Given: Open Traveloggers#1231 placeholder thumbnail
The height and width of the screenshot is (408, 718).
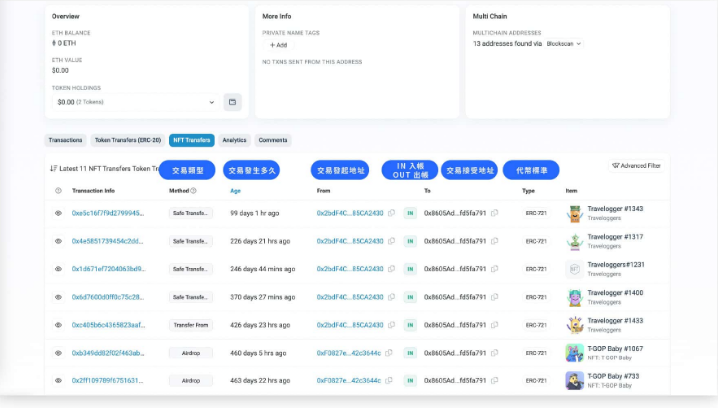Looking at the screenshot, I should (575, 269).
